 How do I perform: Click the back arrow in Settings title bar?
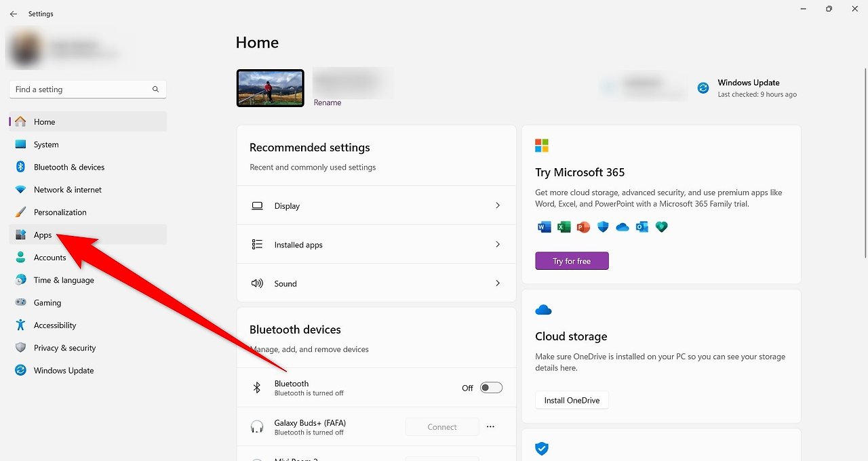(14, 14)
